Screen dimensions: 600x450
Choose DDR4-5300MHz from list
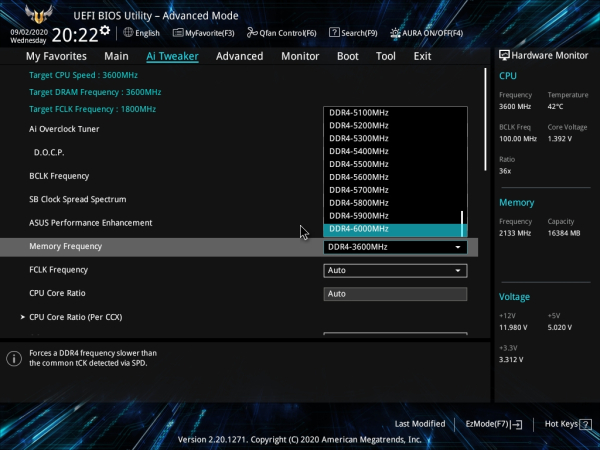point(392,139)
